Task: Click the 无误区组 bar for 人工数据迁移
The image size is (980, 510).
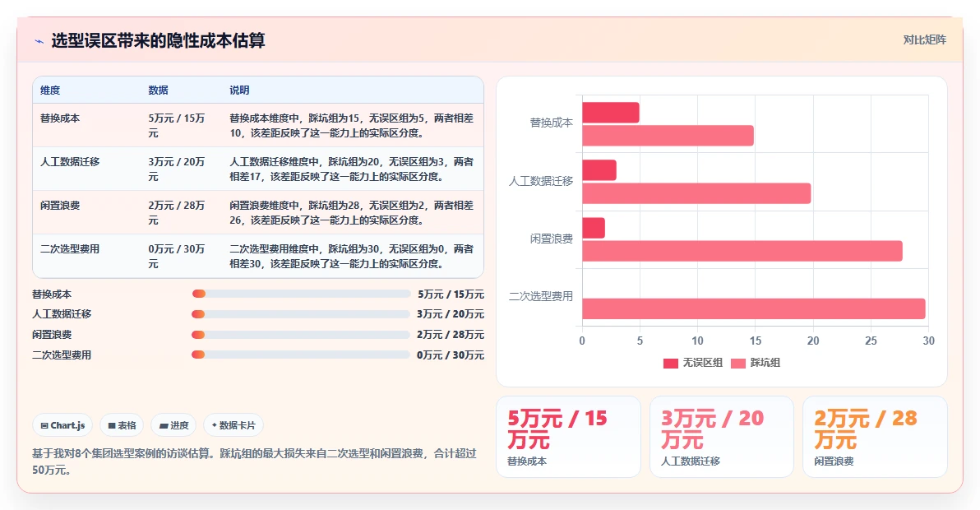Action: (x=599, y=170)
